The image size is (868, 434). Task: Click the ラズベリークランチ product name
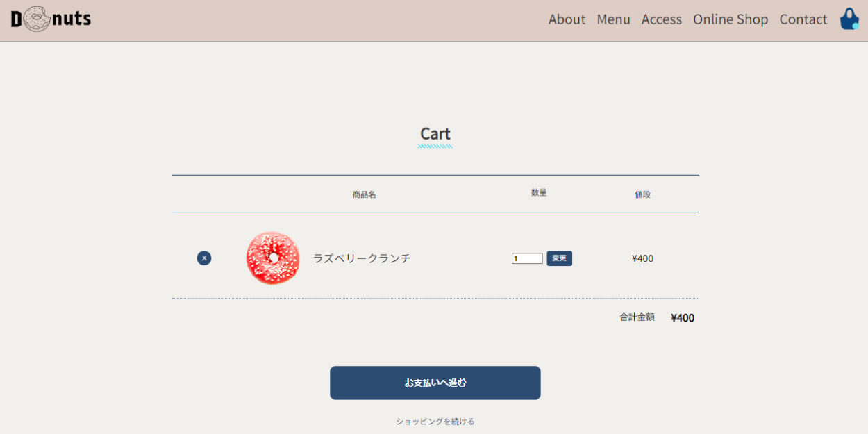pos(362,258)
